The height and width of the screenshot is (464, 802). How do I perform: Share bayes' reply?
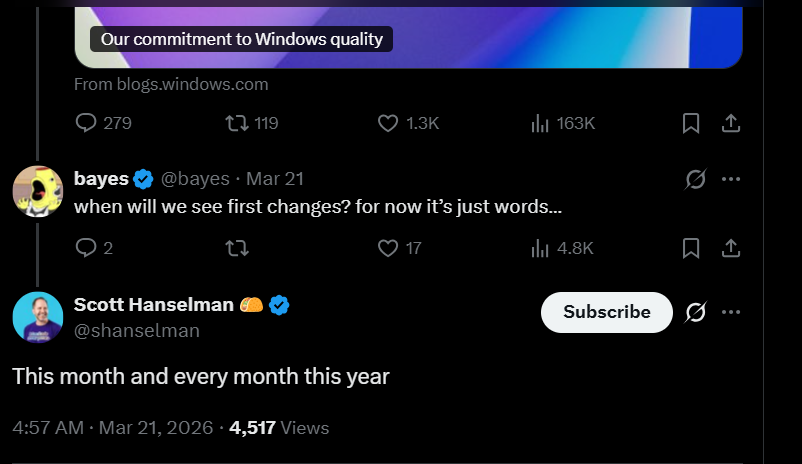731,248
